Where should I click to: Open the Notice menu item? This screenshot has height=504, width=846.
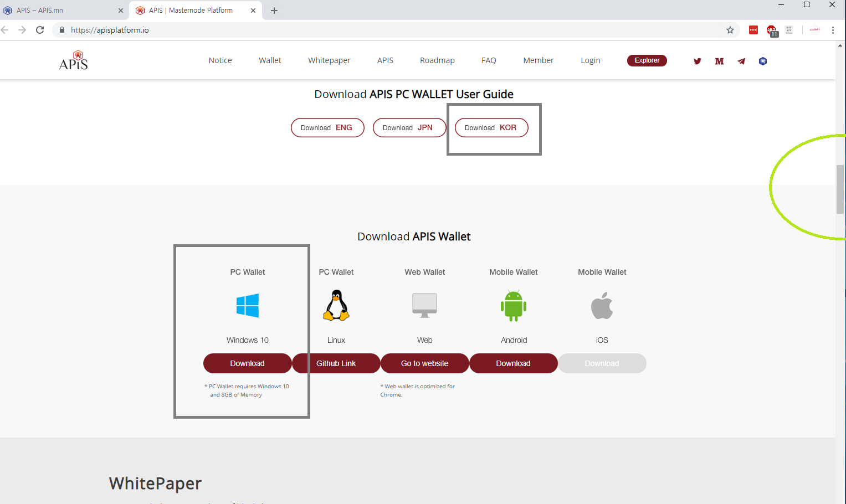click(221, 60)
